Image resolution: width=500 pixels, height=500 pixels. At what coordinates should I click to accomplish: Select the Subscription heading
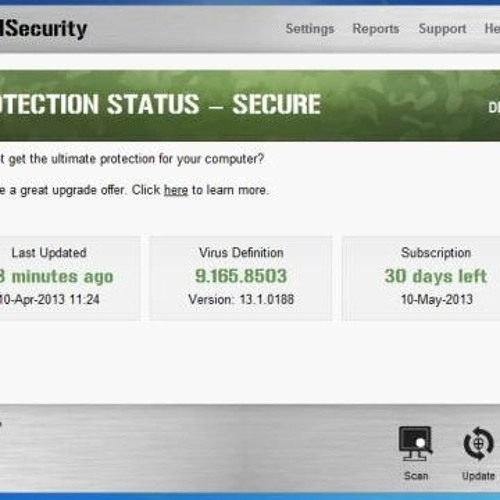tap(436, 253)
